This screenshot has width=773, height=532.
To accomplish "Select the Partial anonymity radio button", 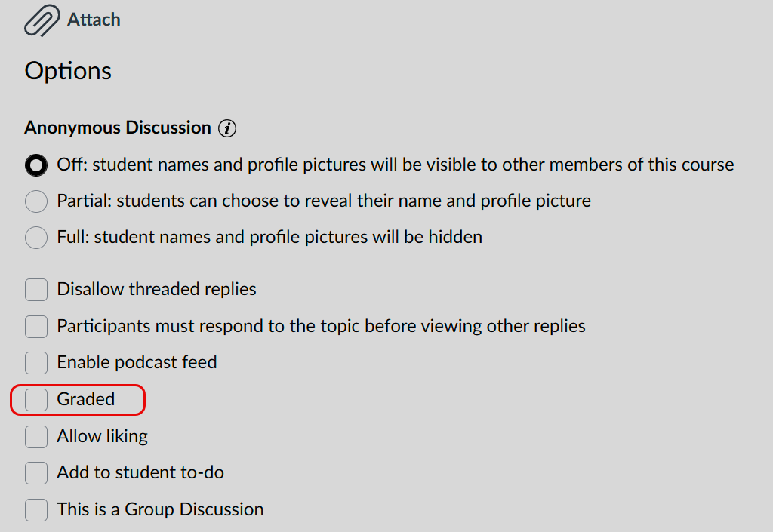I will tap(36, 201).
